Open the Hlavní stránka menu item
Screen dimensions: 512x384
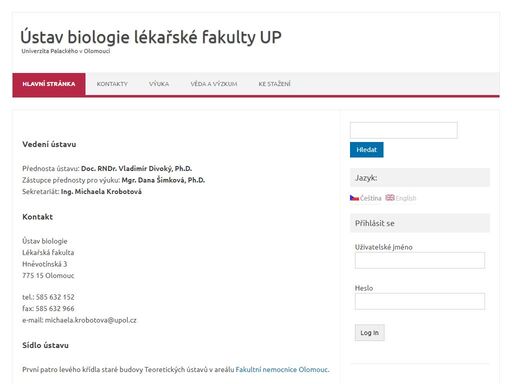pyautogui.click(x=49, y=84)
